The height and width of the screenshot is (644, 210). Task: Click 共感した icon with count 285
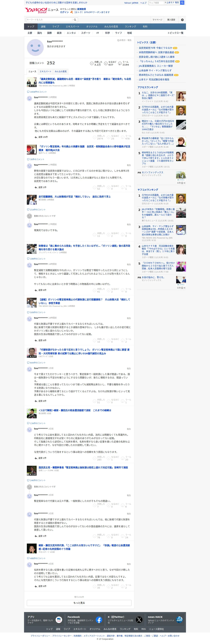tap(95, 458)
